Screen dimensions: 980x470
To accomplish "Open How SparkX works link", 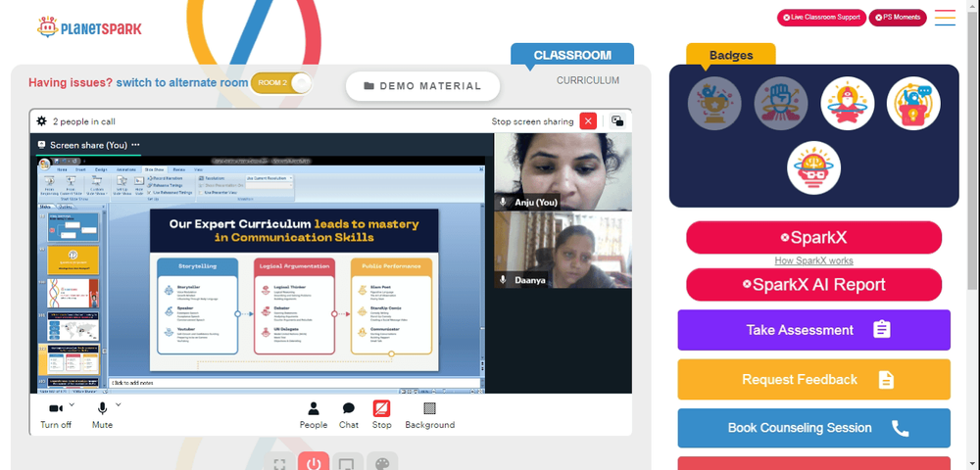I will 813,260.
